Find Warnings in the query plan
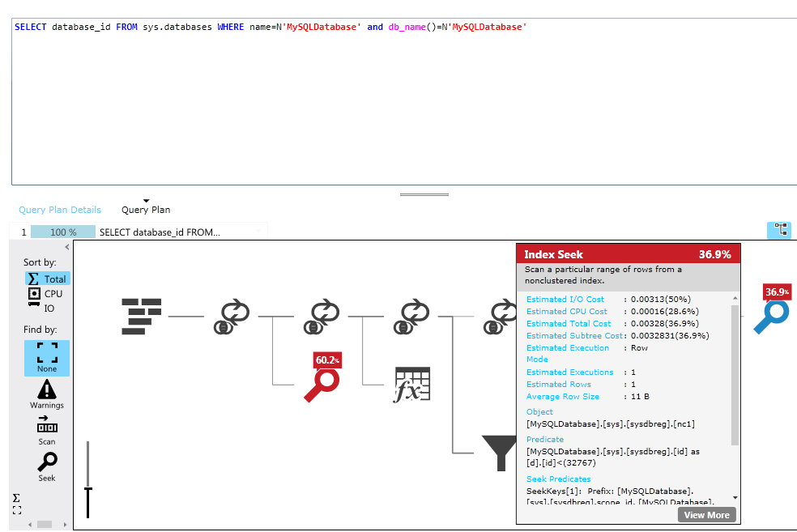Image resolution: width=797 pixels, height=532 pixels. (x=47, y=393)
